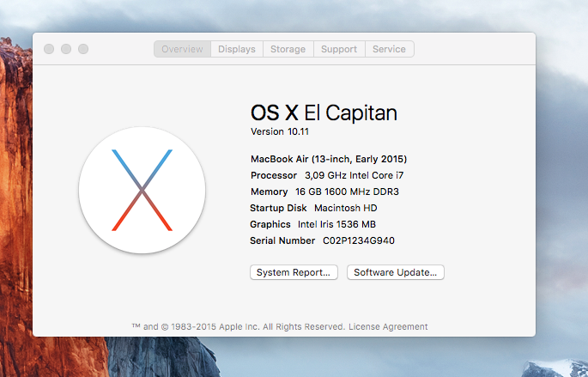Close the About This Mac window
The image size is (588, 377).
[48, 49]
